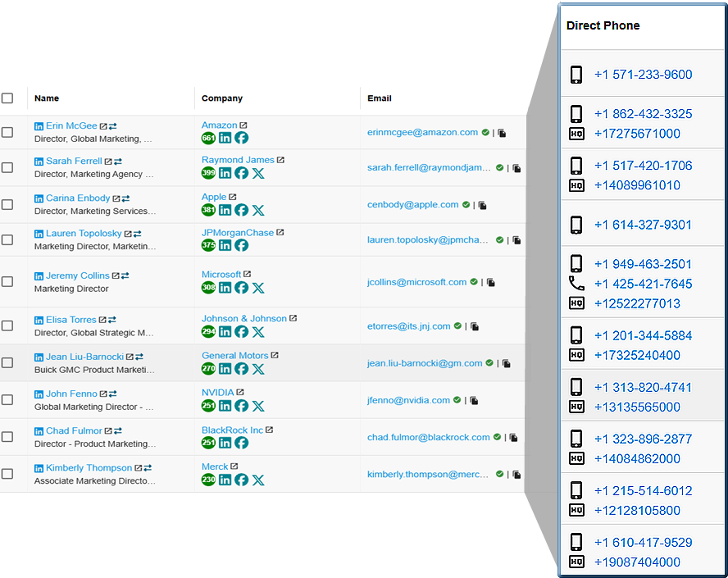The image size is (728, 578).
Task: Copy Erin McGee's email address icon
Action: point(503,133)
